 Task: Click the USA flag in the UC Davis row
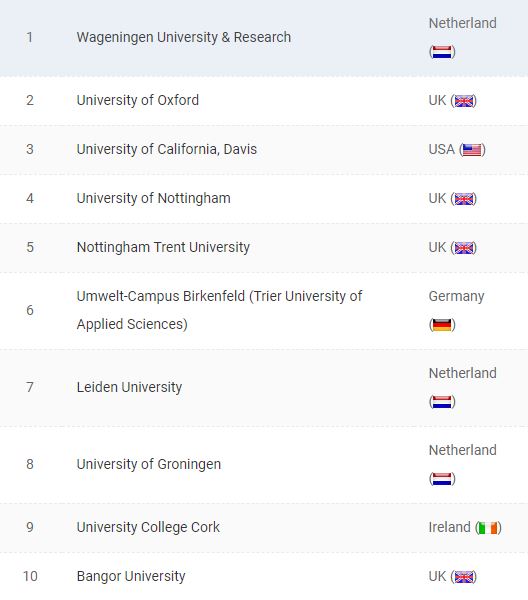click(472, 150)
